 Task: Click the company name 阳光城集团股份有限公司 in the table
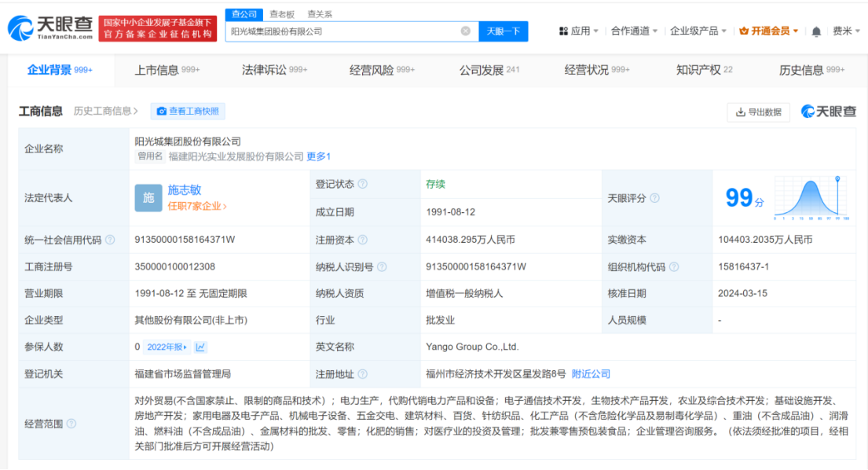click(188, 141)
